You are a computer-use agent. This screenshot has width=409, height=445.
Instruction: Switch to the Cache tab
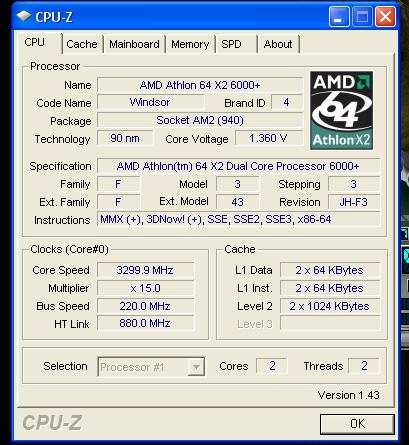82,44
